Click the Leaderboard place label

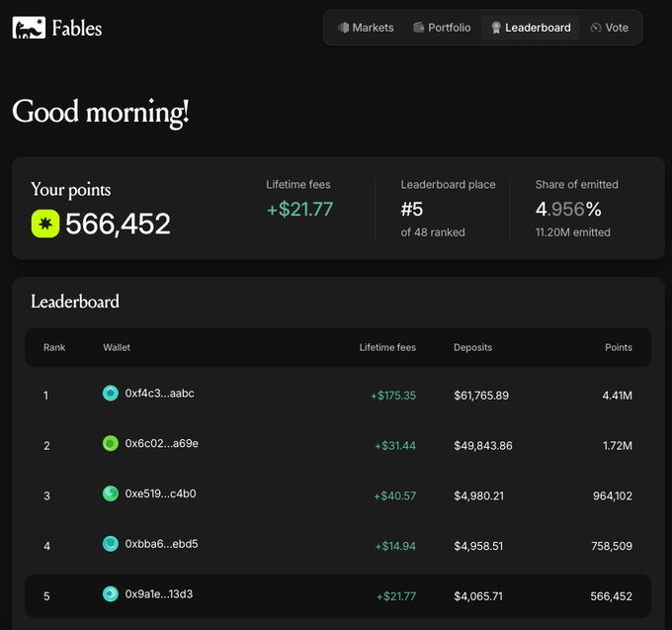(448, 184)
